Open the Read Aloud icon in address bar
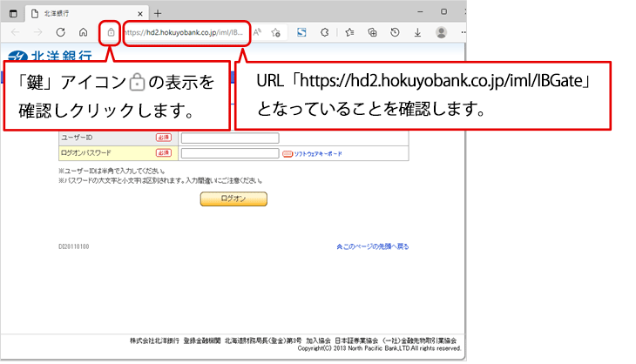Image resolution: width=636 pixels, height=364 pixels. [x=258, y=32]
